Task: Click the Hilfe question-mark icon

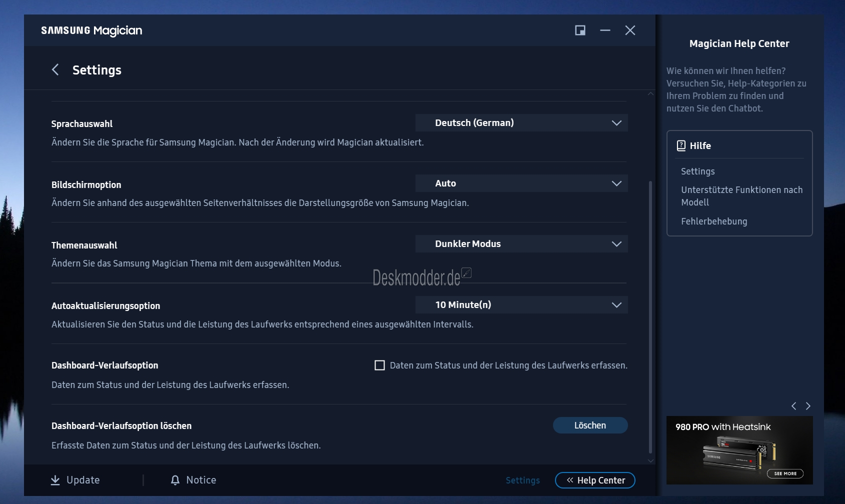Action: pos(681,145)
